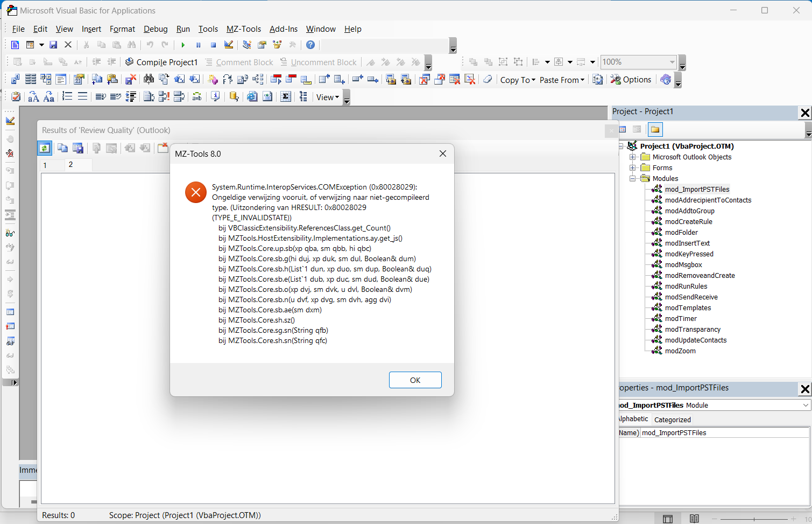Select modCreateRule module in tree
This screenshot has height=524, width=812.
pyautogui.click(x=689, y=221)
